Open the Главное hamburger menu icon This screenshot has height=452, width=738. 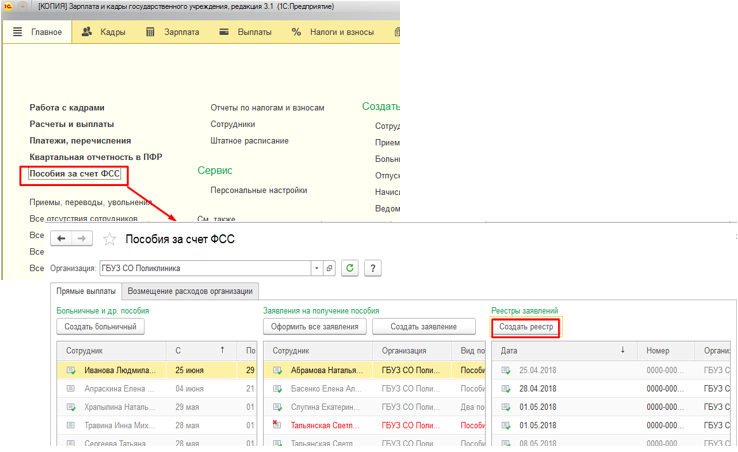tap(18, 32)
